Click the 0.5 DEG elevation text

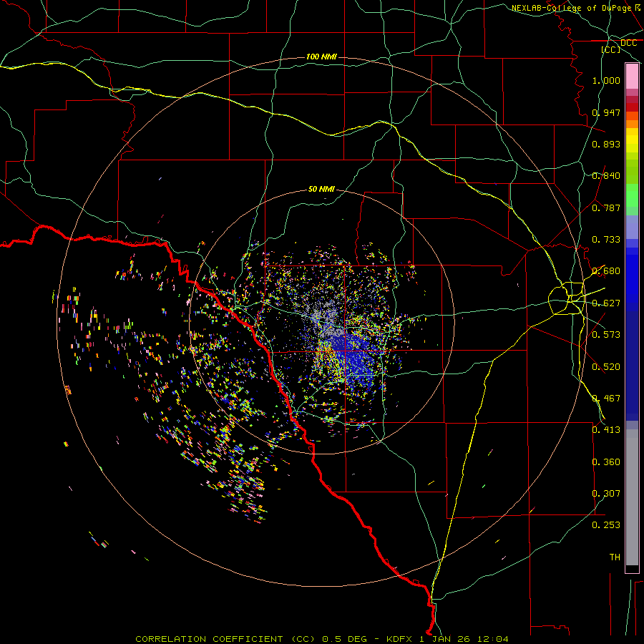coord(344,639)
